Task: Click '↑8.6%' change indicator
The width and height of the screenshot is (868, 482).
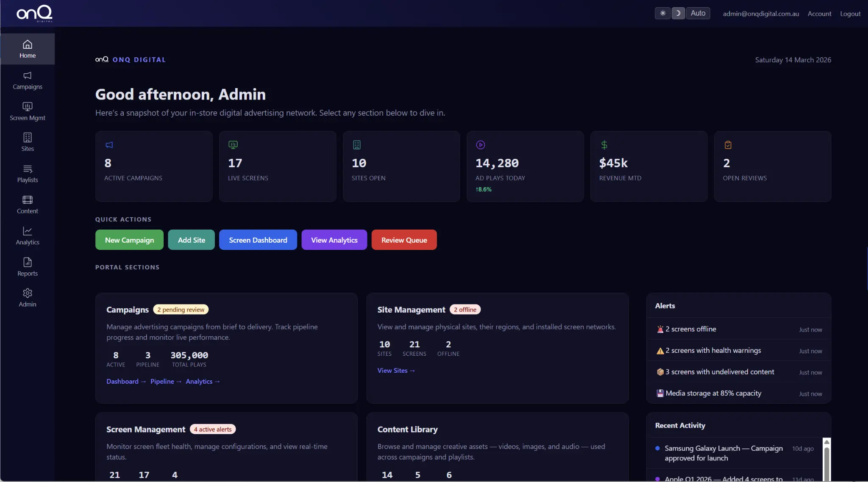Action: [483, 189]
